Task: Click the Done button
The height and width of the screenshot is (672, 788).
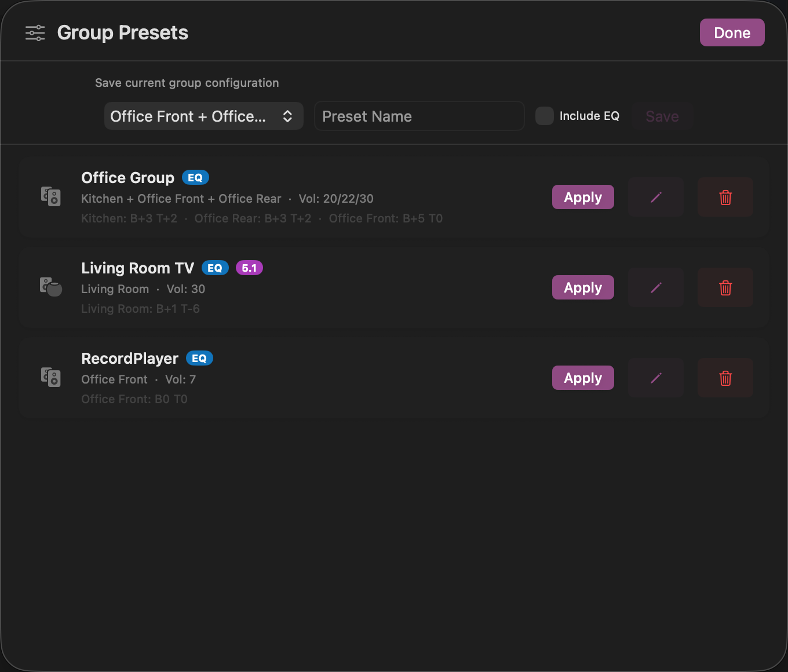Action: 732,32
